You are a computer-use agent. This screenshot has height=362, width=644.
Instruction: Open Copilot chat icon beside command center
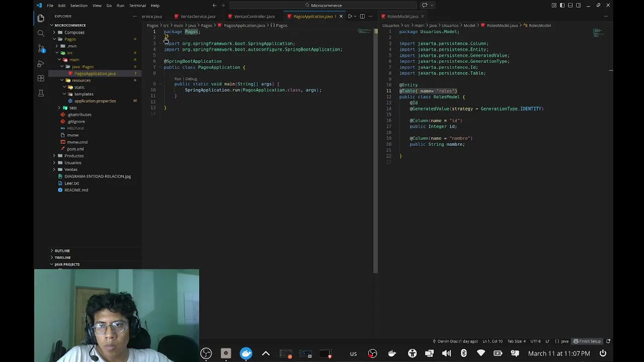coord(425,5)
